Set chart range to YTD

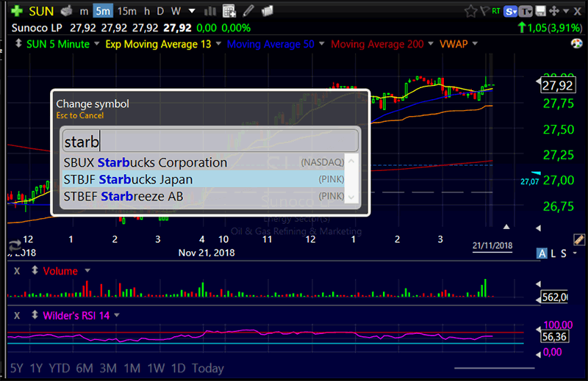tap(60, 369)
